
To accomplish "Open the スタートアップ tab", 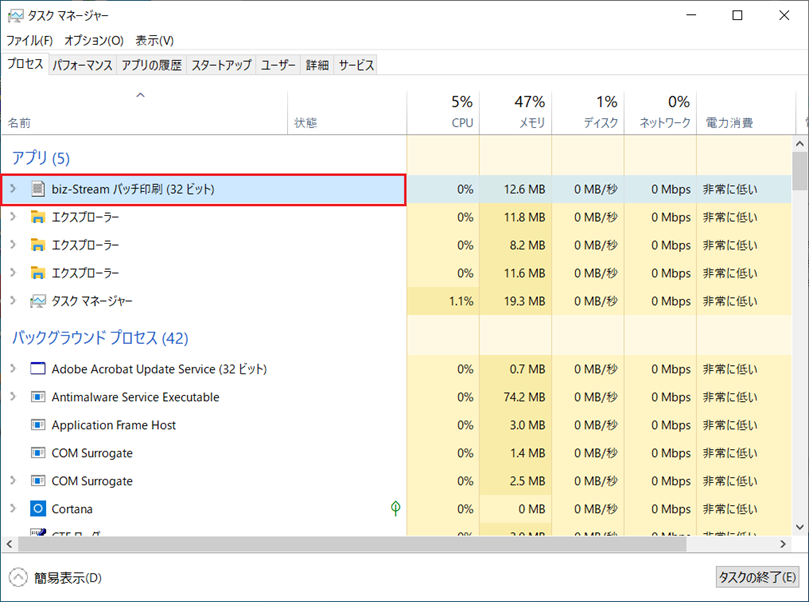I will [x=221, y=65].
